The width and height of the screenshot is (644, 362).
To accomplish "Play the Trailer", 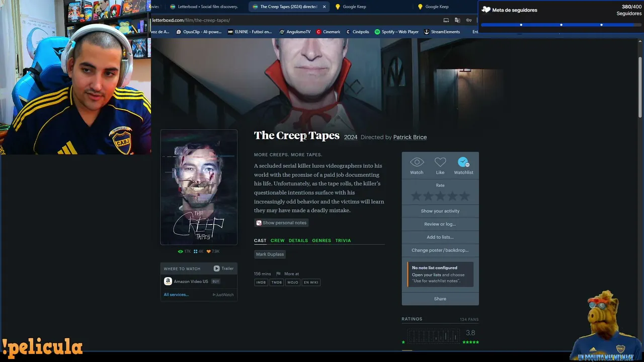I will (x=223, y=268).
